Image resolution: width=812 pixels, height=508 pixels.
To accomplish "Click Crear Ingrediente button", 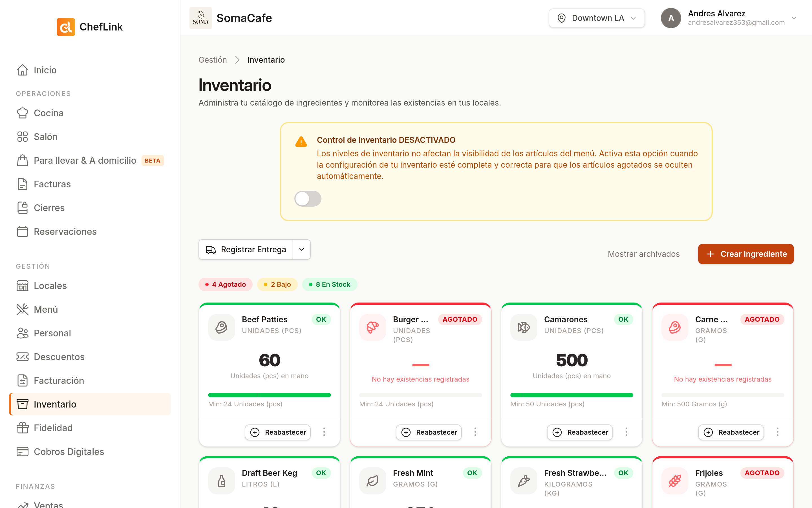I will 745,254.
